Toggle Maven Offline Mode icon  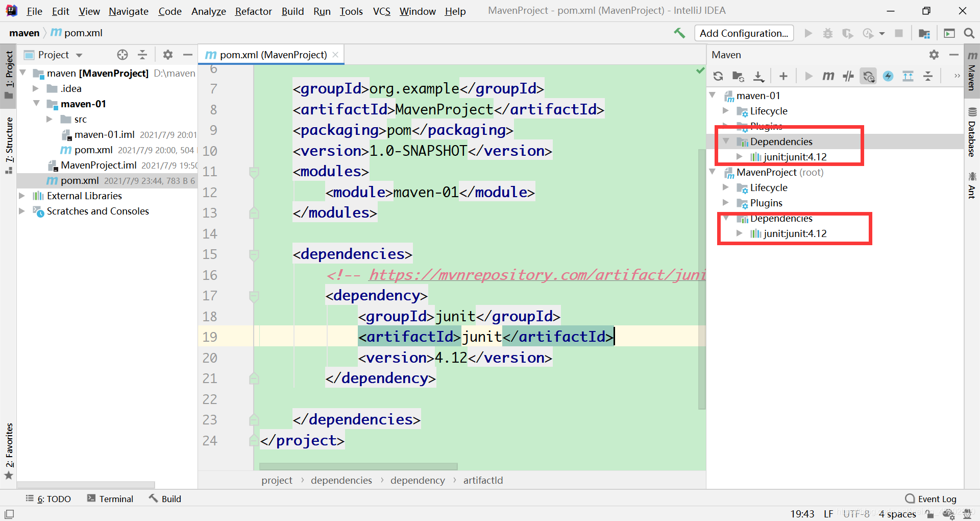[848, 76]
